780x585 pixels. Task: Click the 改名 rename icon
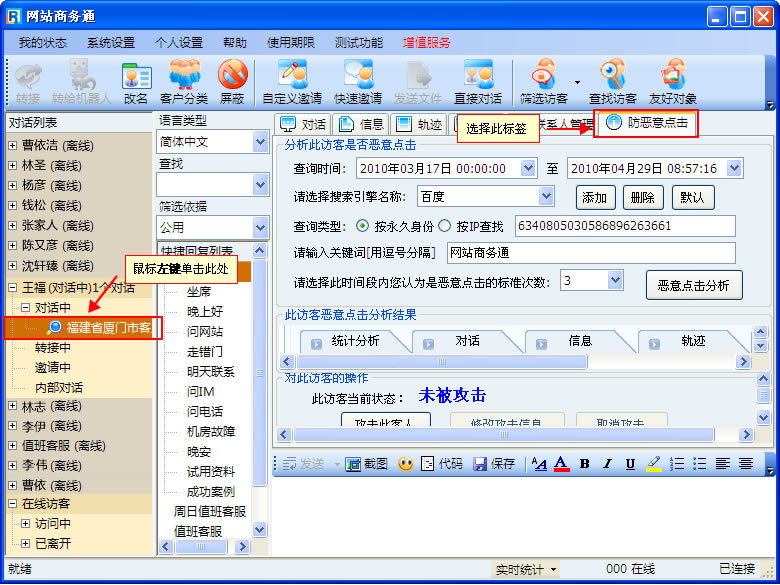click(x=136, y=82)
